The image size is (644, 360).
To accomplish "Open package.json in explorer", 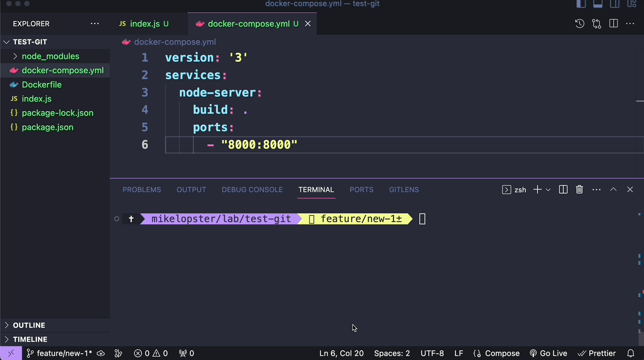I will pyautogui.click(x=55, y=127).
